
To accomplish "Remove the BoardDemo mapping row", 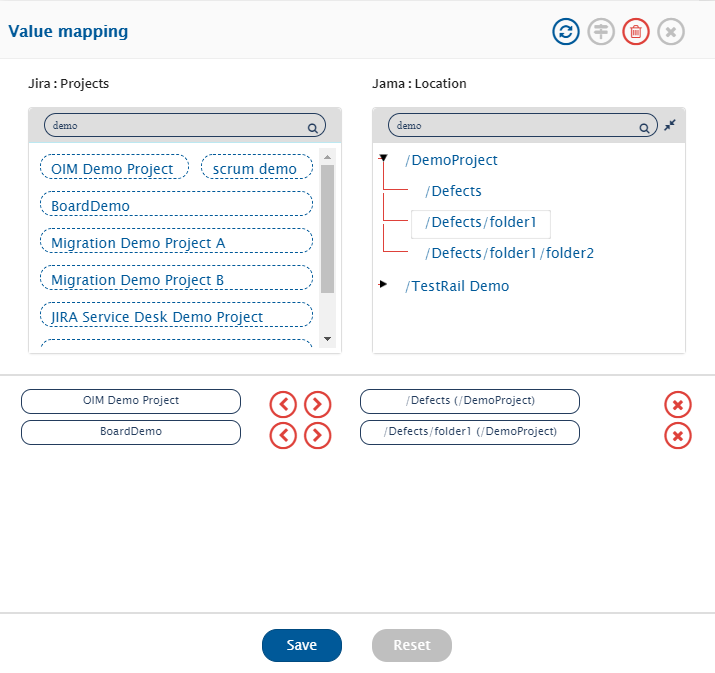I will tap(677, 436).
